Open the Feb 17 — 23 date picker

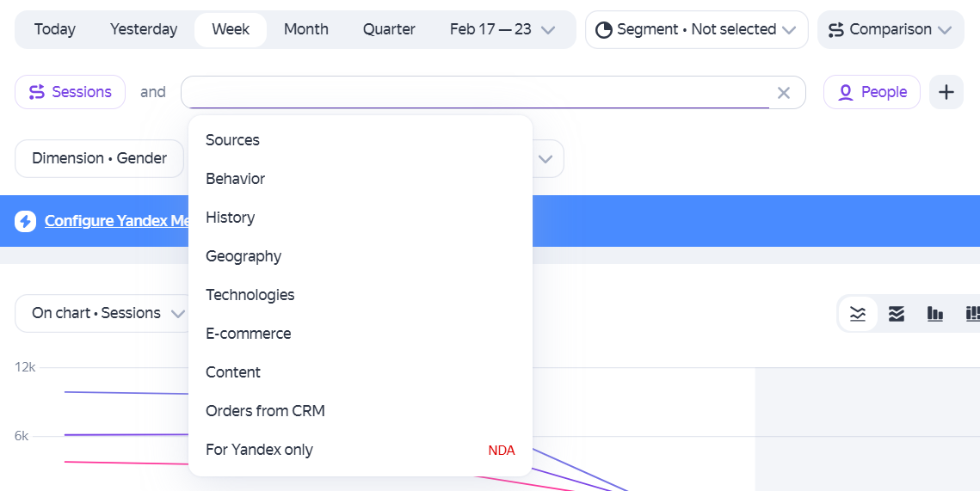point(502,29)
